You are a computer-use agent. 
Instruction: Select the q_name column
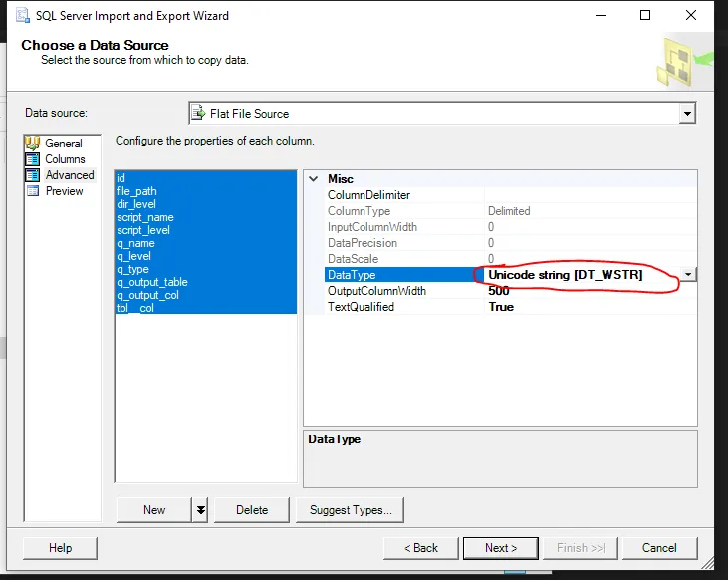tap(206, 243)
